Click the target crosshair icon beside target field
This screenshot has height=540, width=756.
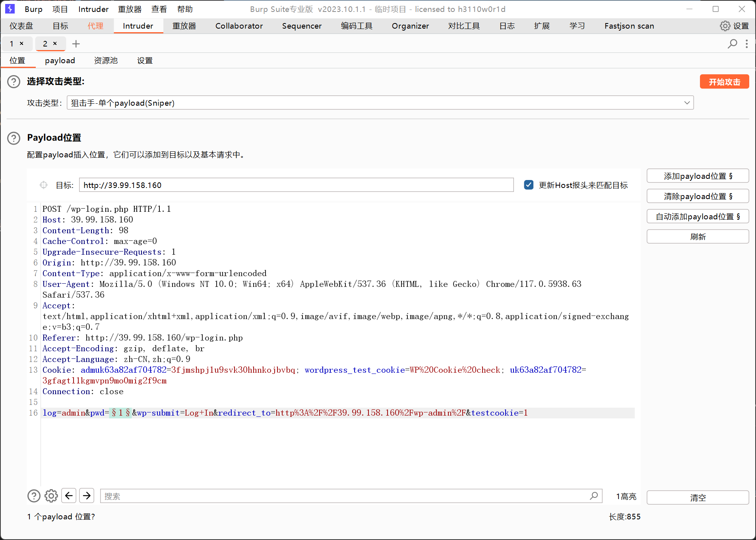coord(44,185)
